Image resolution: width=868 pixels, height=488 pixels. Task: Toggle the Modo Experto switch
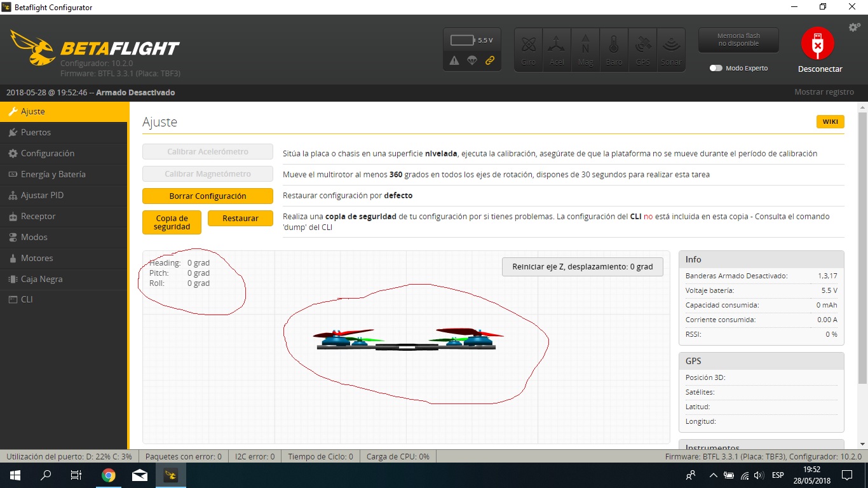[x=716, y=68]
